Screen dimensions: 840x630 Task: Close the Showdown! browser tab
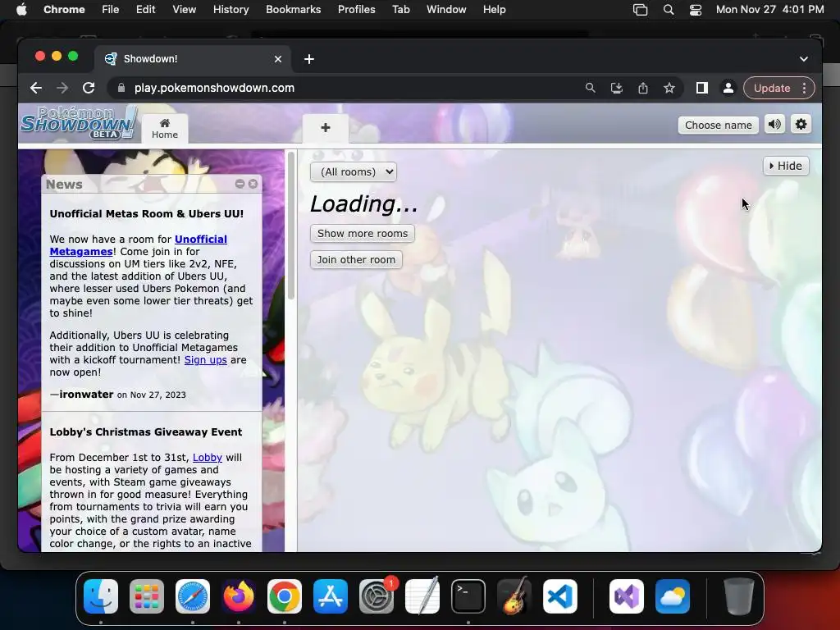pyautogui.click(x=278, y=59)
